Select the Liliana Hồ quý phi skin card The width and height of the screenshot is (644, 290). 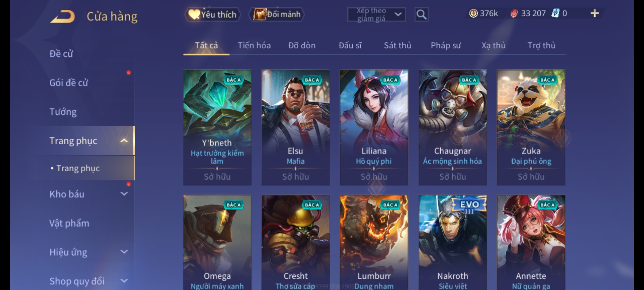[x=374, y=128]
